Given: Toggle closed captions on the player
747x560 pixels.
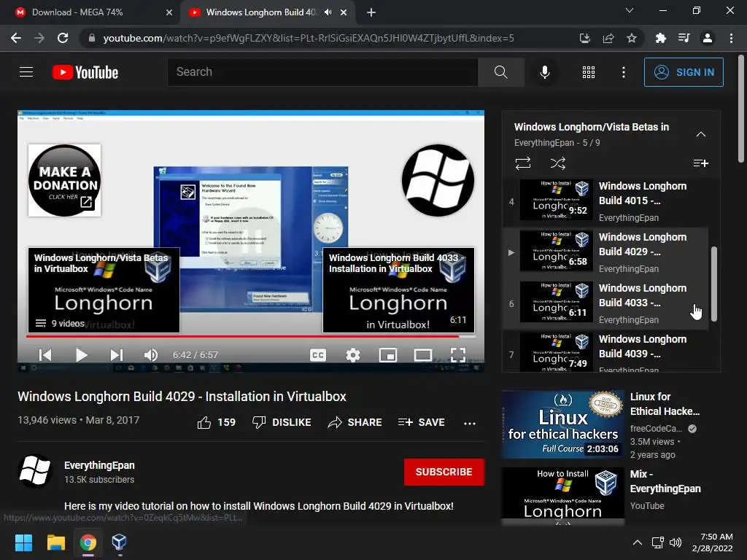Looking at the screenshot, I should point(318,355).
